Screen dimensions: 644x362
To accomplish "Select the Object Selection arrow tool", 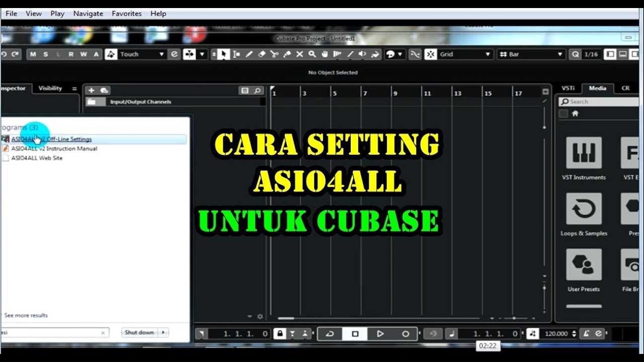I will [224, 54].
